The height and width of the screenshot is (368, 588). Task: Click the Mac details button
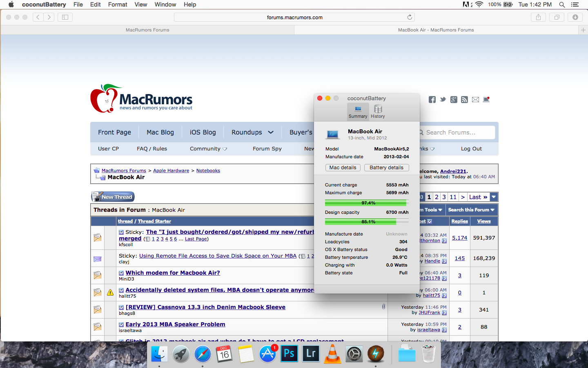click(x=343, y=168)
